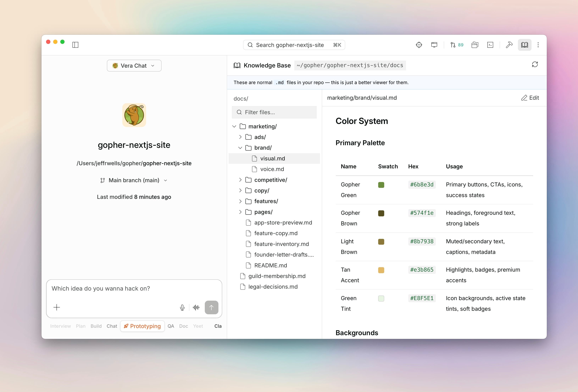The height and width of the screenshot is (392, 578).
Task: Click the Edit button for visual.md
Action: tap(530, 98)
